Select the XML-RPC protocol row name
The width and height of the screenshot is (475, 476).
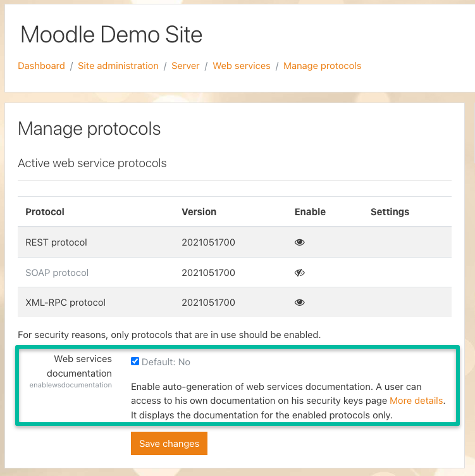point(65,303)
